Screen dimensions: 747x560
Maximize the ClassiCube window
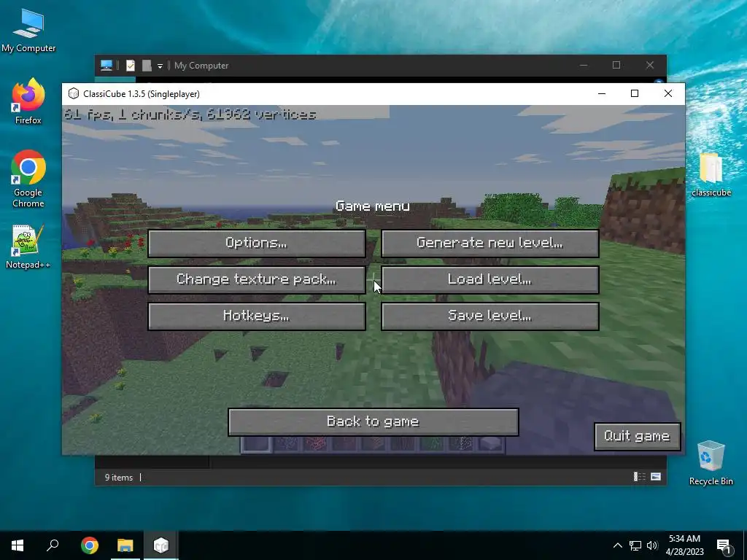click(635, 94)
